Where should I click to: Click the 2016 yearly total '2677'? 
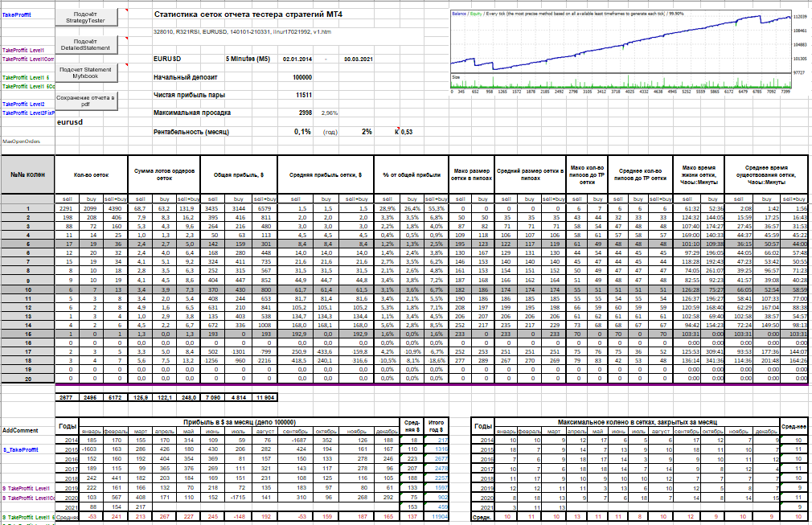(437, 459)
